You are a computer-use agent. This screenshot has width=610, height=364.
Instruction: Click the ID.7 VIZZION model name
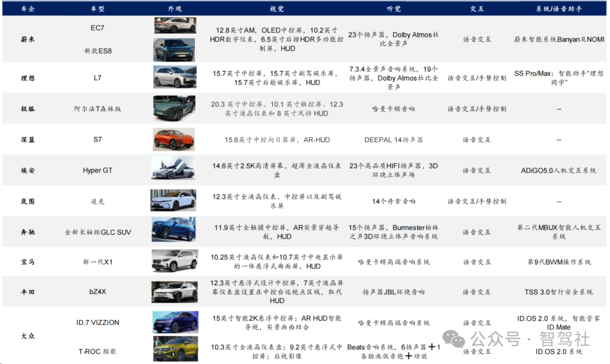[98, 322]
